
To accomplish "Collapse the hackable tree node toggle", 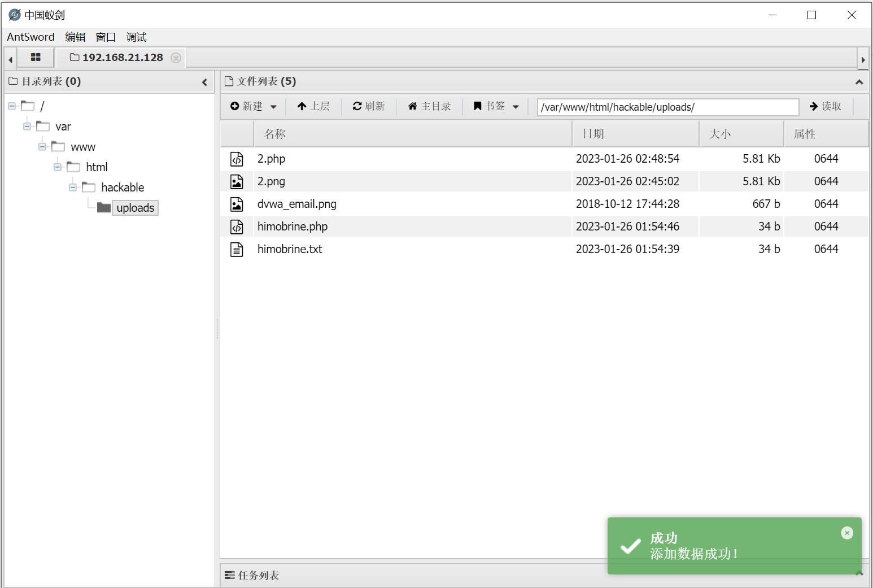I will click(73, 187).
